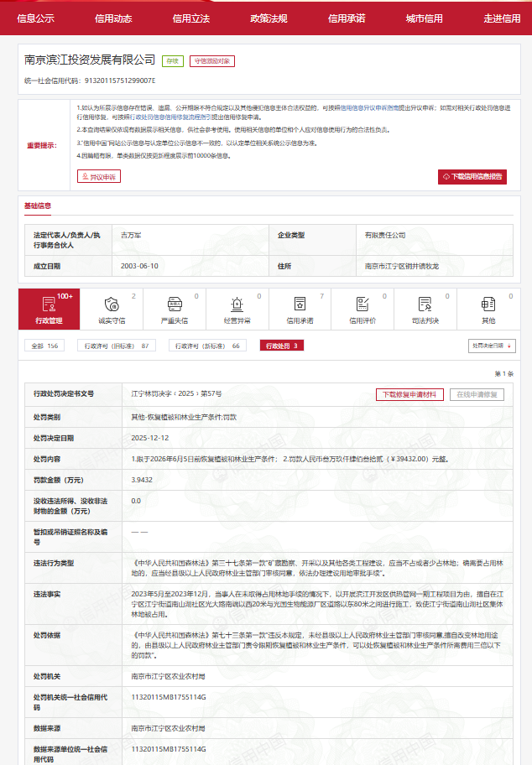Open the 严重失信 category icon
The height and width of the screenshot is (765, 532).
point(174,309)
